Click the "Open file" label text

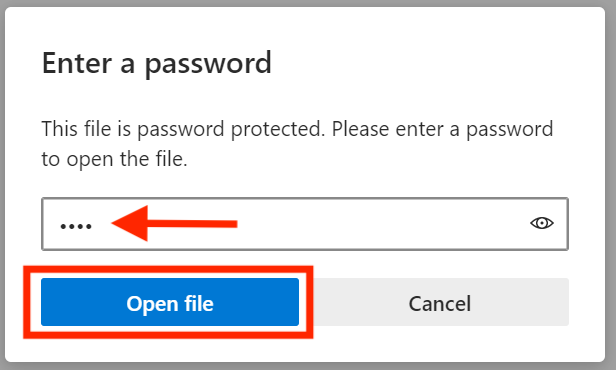tap(170, 304)
